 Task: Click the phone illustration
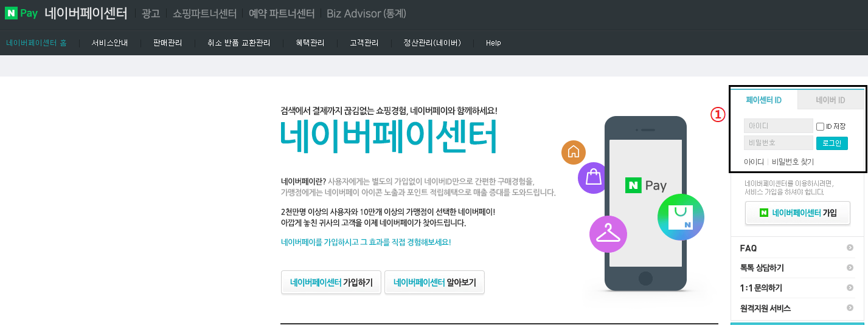pyautogui.click(x=645, y=204)
